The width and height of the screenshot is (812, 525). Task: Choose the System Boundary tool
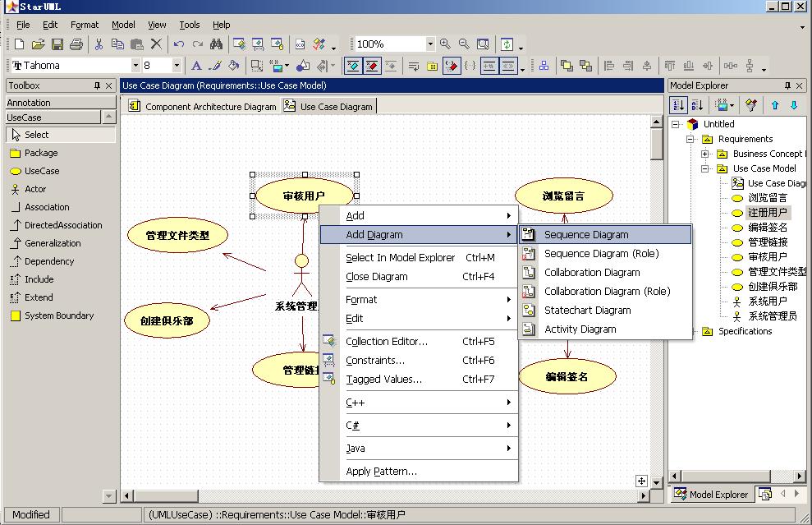(60, 315)
